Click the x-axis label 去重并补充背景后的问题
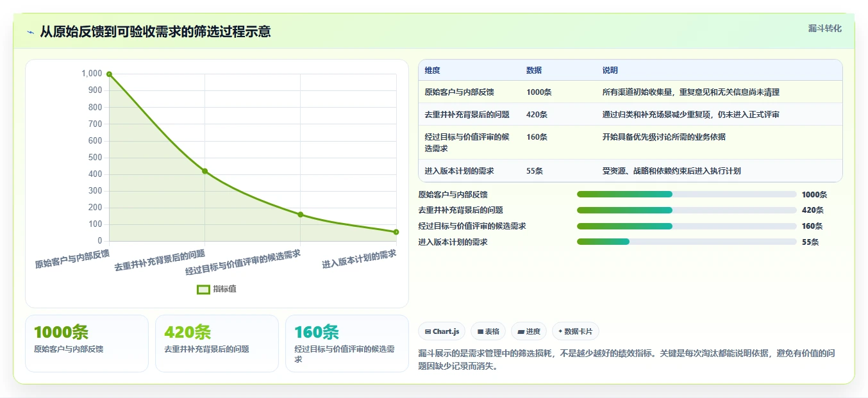This screenshot has width=868, height=398. pyautogui.click(x=160, y=261)
